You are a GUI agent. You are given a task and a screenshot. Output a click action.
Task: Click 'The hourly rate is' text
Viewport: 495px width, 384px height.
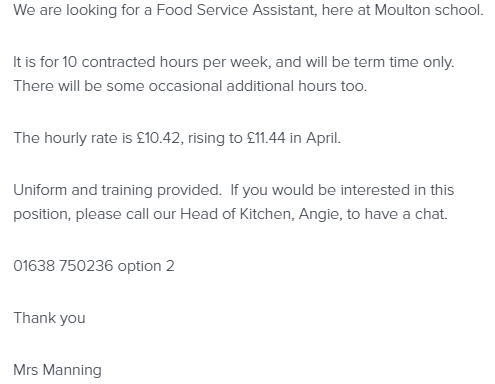(73, 138)
